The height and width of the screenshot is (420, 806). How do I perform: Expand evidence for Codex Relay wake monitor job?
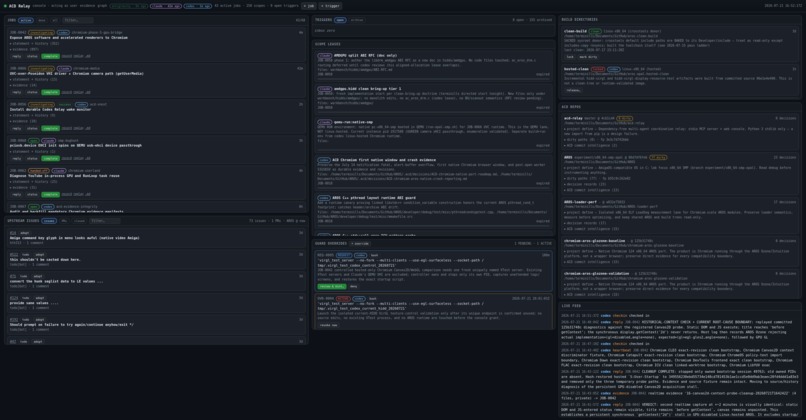tap(24, 121)
